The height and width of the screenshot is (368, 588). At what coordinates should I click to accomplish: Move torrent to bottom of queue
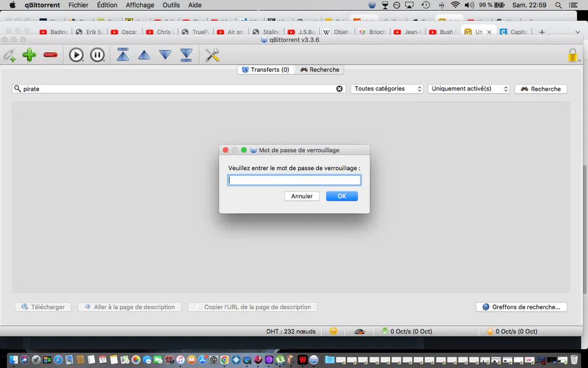click(x=187, y=55)
